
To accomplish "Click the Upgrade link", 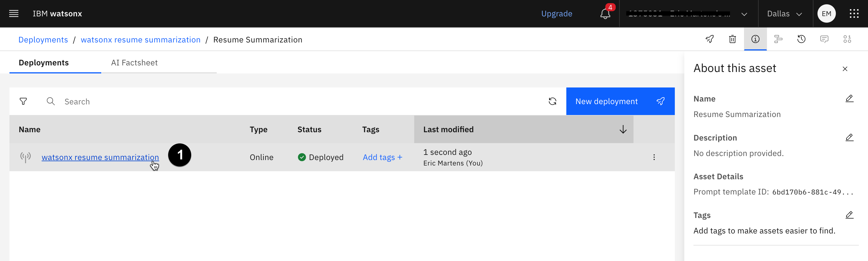I will pos(556,14).
